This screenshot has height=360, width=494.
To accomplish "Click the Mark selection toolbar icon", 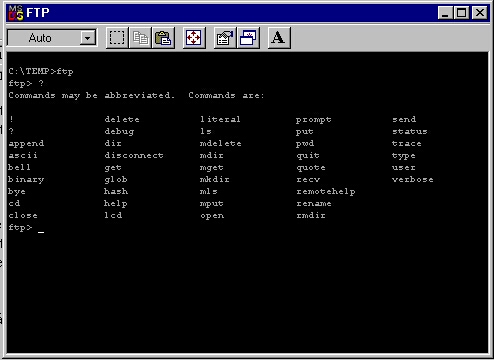I will point(117,38).
